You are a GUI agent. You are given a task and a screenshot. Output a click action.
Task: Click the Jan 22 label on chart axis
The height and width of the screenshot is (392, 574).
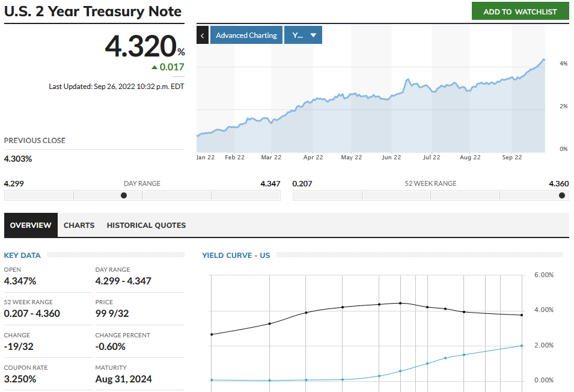tap(206, 158)
